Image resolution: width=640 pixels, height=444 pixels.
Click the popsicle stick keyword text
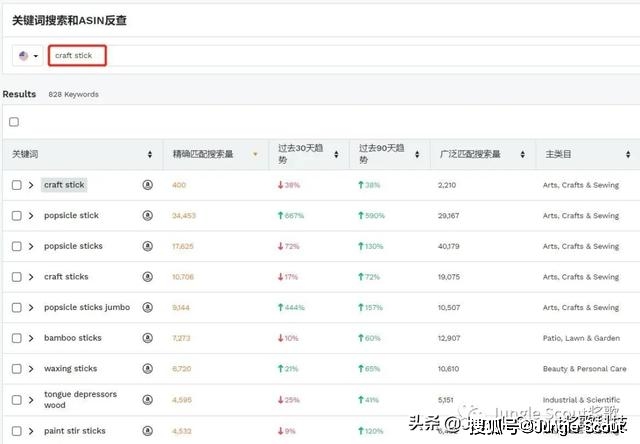71,215
